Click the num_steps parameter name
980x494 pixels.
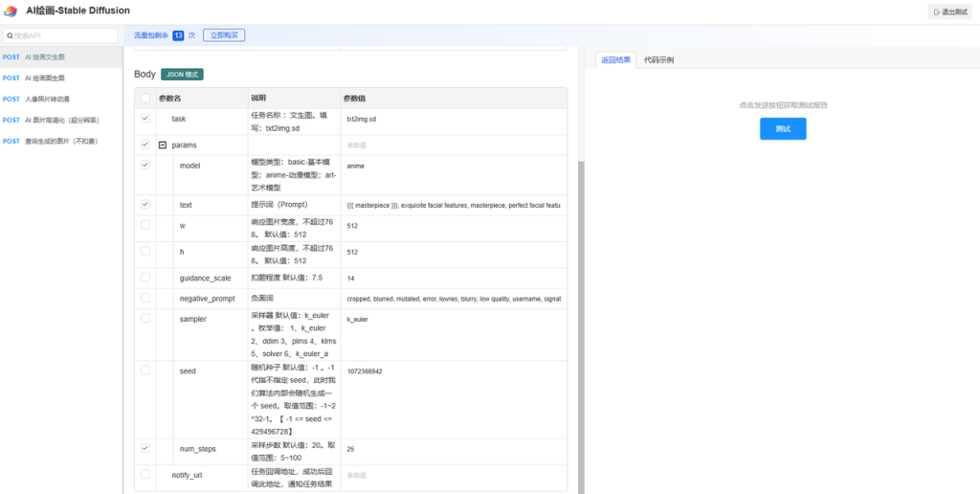(197, 448)
